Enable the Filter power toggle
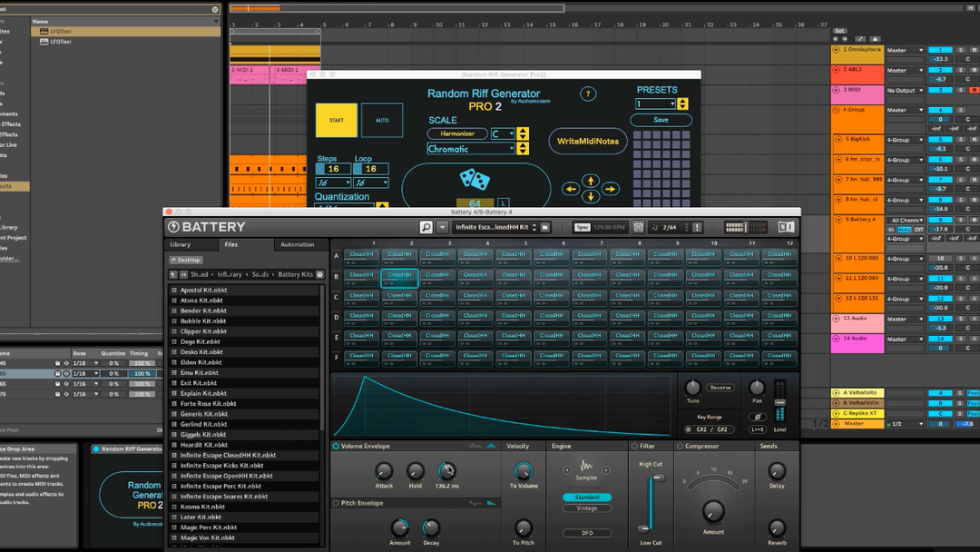The height and width of the screenshot is (552, 980). 634,447
